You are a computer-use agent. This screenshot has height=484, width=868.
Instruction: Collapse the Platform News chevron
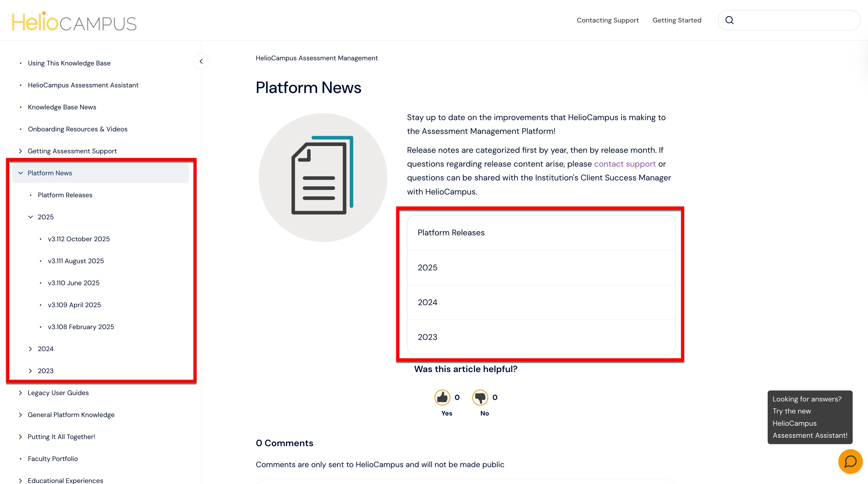click(x=21, y=173)
